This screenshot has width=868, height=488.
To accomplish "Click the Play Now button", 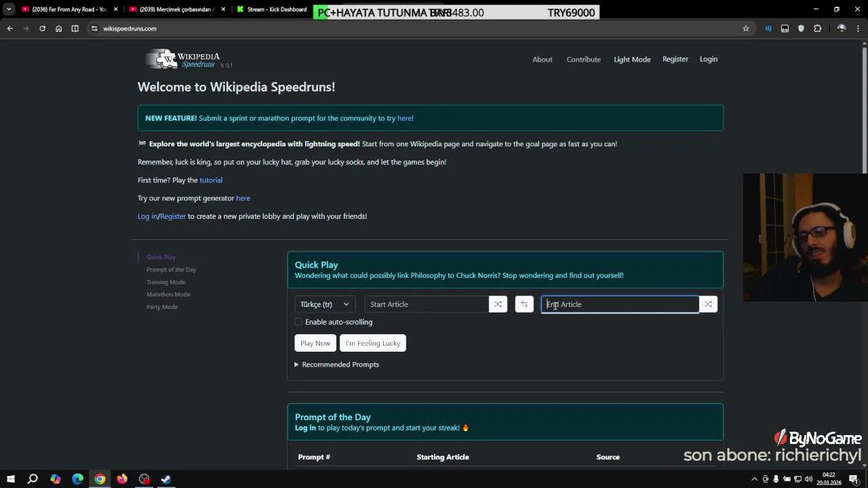I will point(315,343).
